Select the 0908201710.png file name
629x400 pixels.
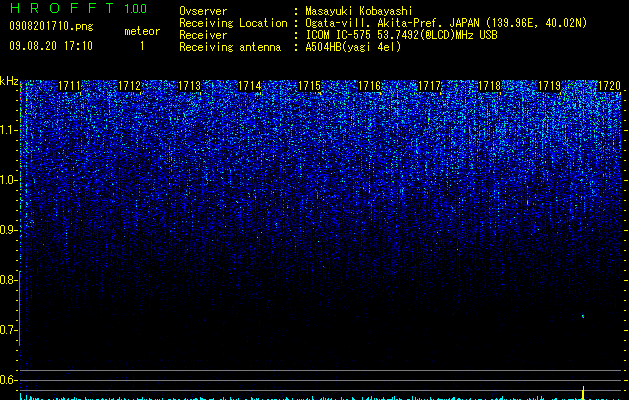tap(51, 27)
